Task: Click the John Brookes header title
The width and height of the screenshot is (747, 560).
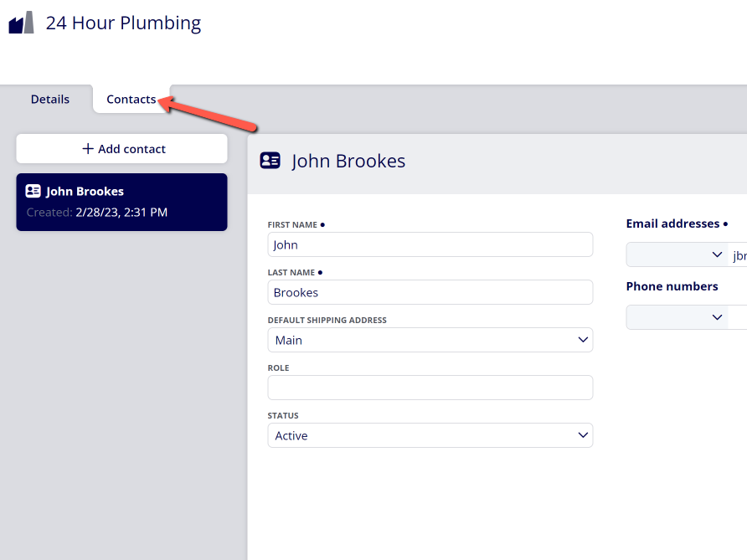Action: click(x=348, y=161)
